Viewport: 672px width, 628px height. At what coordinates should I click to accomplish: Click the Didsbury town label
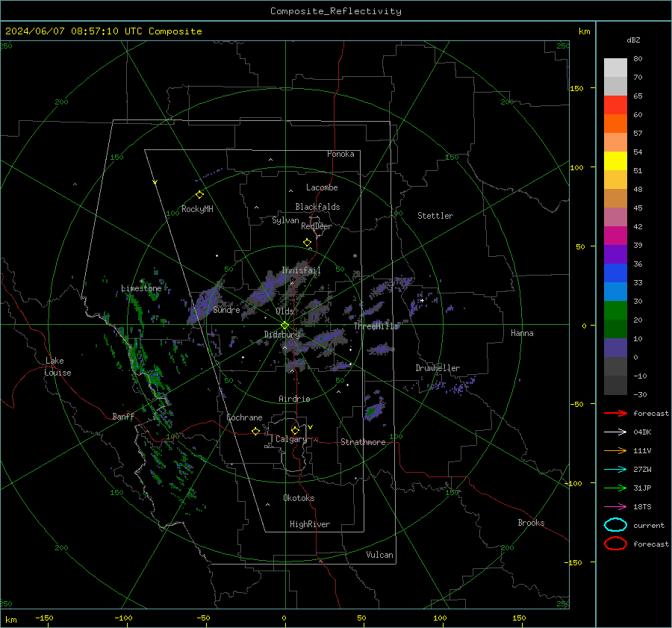pyautogui.click(x=281, y=335)
